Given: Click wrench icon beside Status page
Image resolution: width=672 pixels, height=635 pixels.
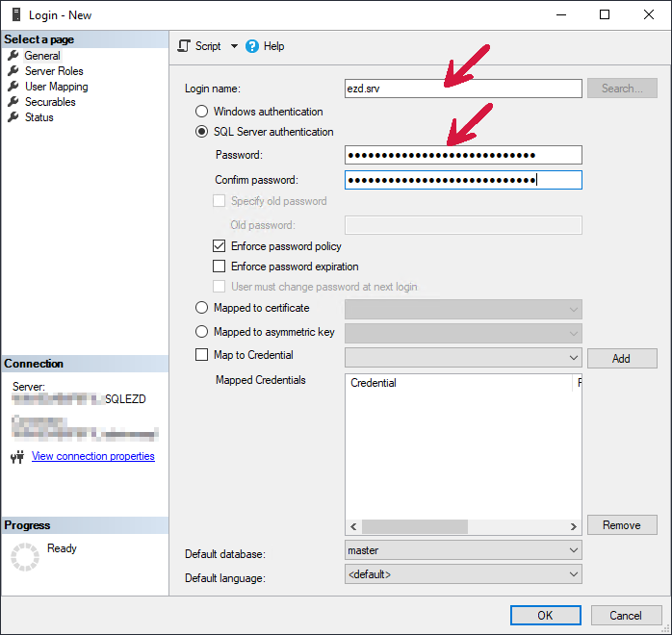Looking at the screenshot, I should coord(13,117).
